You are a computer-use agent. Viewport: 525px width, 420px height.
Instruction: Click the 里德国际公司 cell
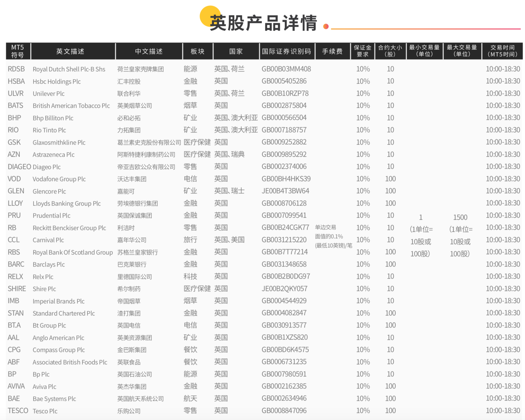coord(135,277)
